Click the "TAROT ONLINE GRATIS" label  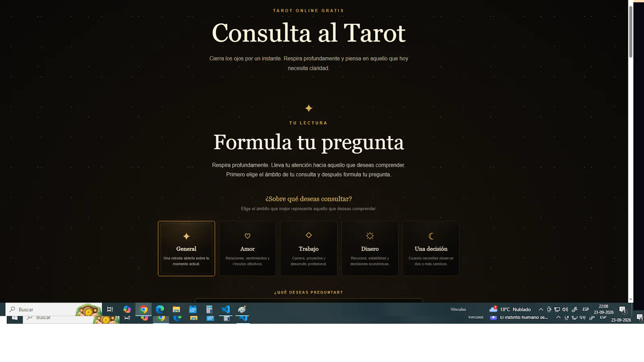click(309, 11)
